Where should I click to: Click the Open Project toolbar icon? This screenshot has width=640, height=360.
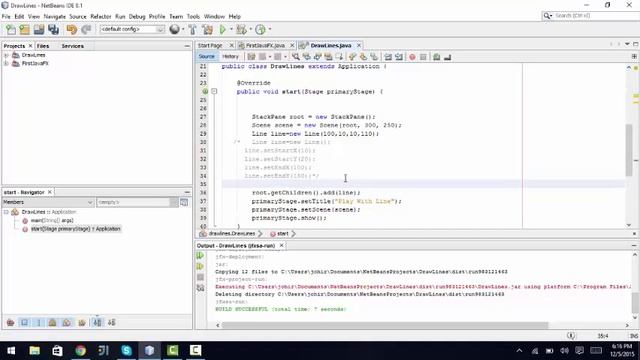pyautogui.click(x=39, y=29)
